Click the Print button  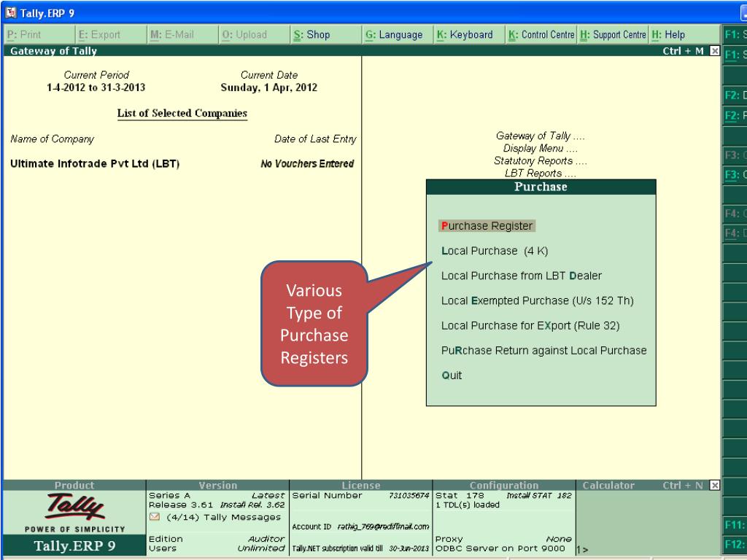point(39,35)
